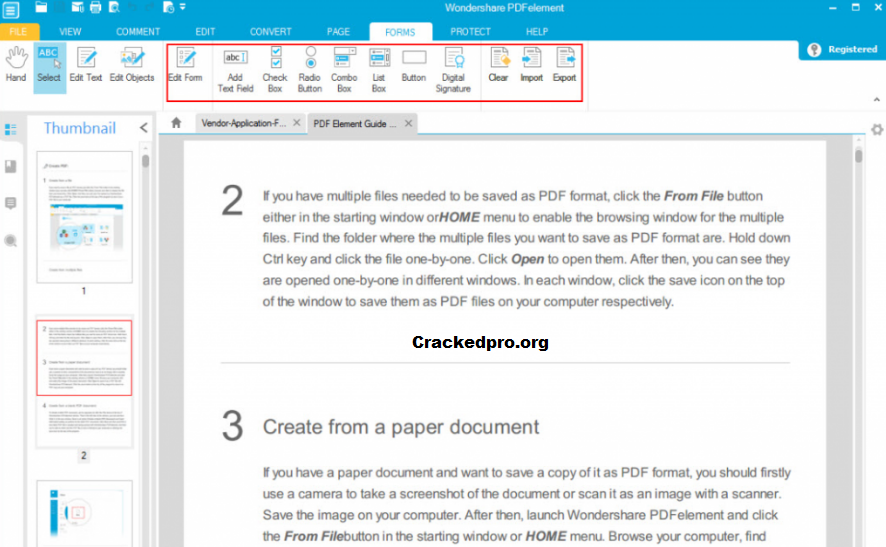Close the Vendor-Application-F... document tab

[297, 123]
